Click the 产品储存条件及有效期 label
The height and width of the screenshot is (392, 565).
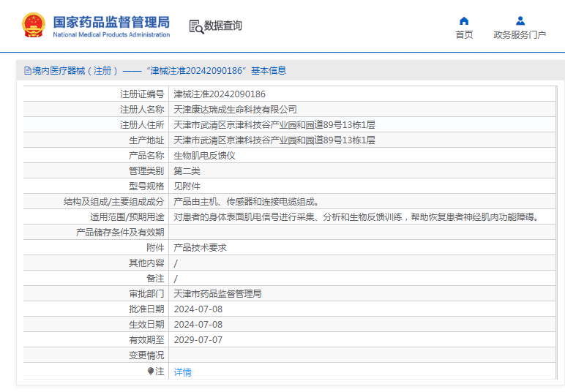click(x=120, y=233)
